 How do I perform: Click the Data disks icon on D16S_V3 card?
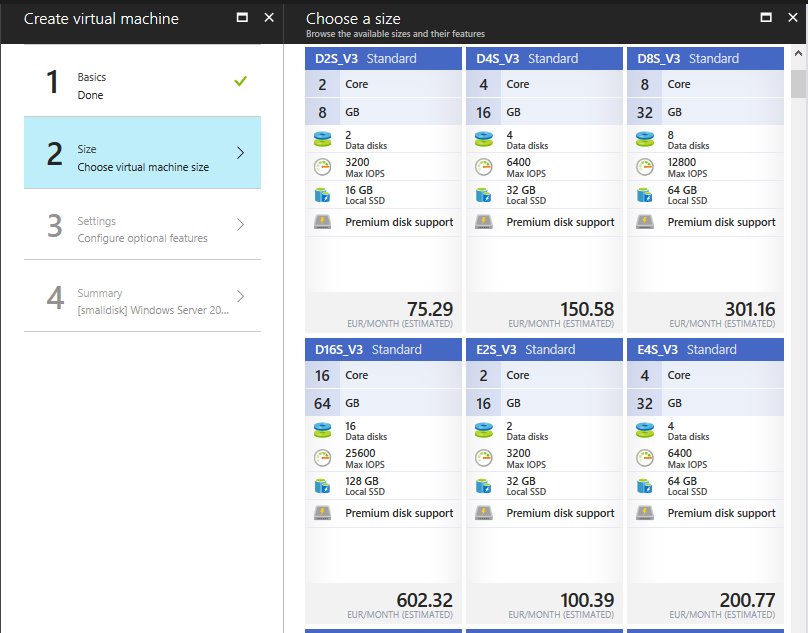[323, 430]
